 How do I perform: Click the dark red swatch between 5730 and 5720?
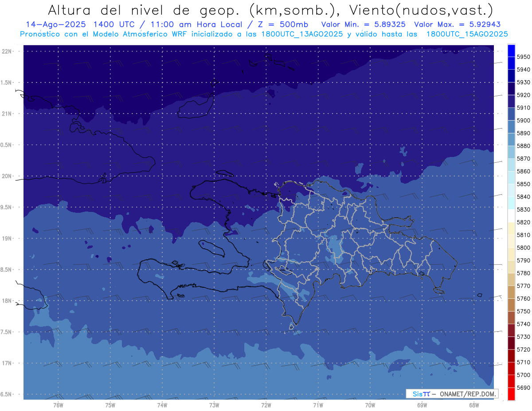[x=511, y=343]
